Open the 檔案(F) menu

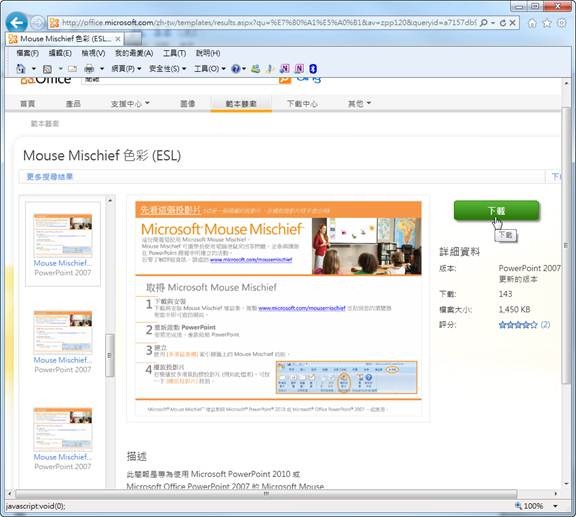pyautogui.click(x=28, y=53)
